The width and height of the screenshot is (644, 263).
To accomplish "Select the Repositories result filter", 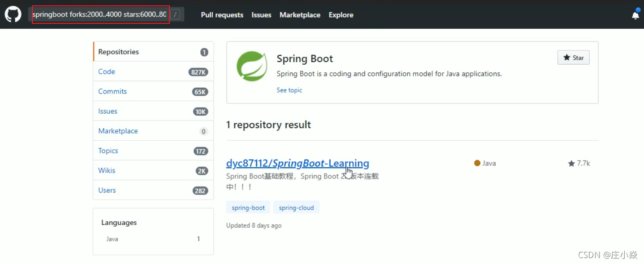I will coord(153,52).
